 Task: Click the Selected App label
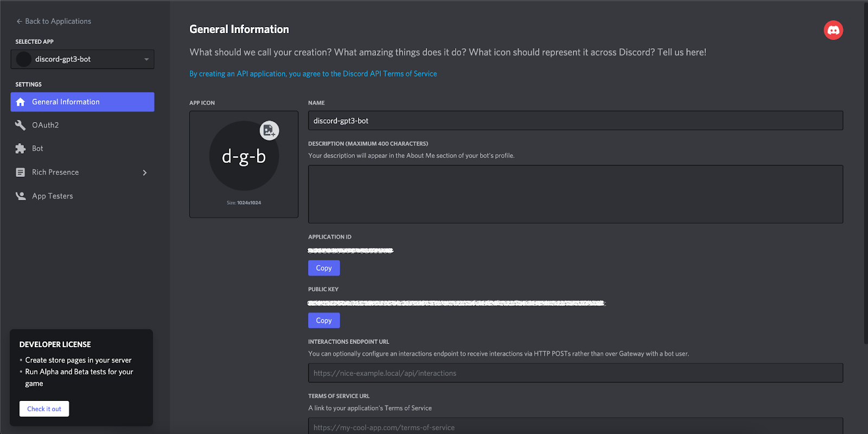(x=35, y=42)
